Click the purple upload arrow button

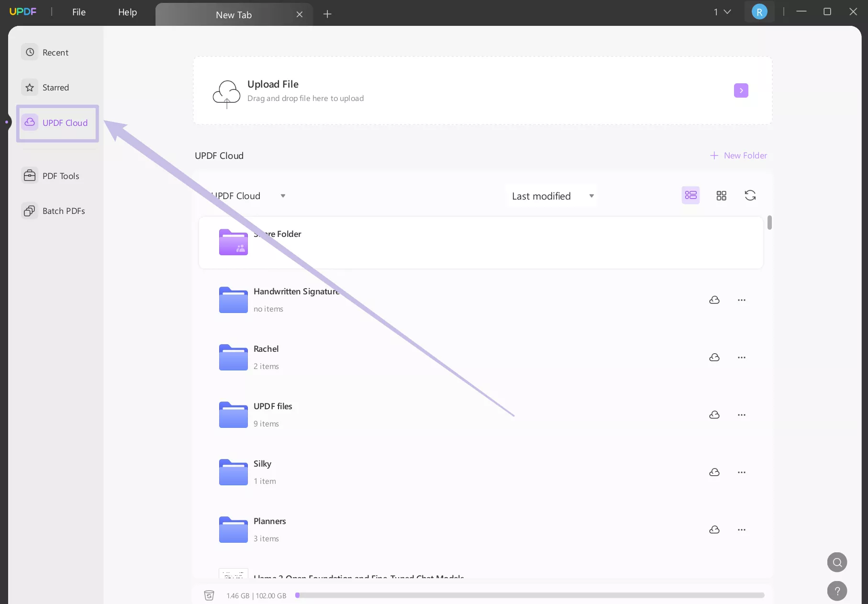(x=741, y=90)
